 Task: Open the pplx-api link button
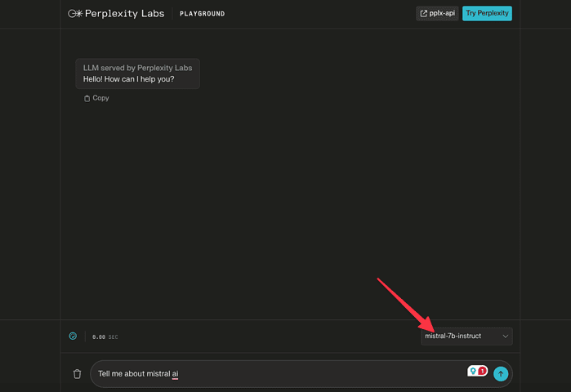click(x=437, y=13)
